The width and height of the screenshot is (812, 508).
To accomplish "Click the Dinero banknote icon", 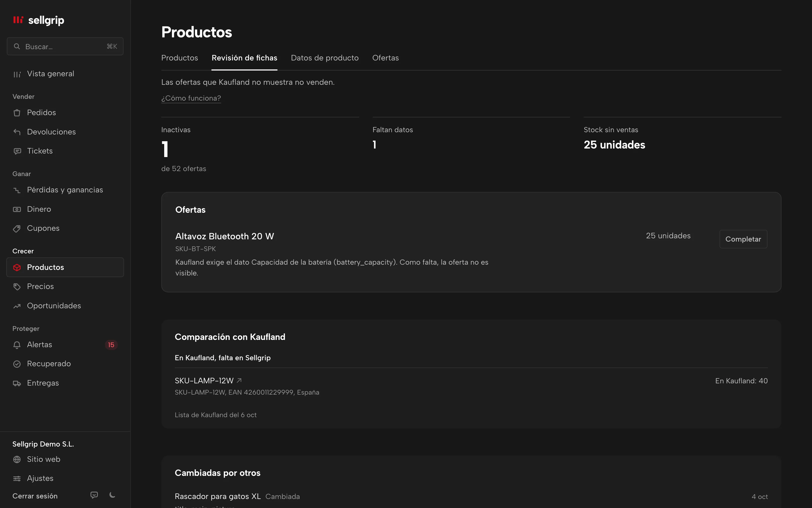I will [x=17, y=209].
